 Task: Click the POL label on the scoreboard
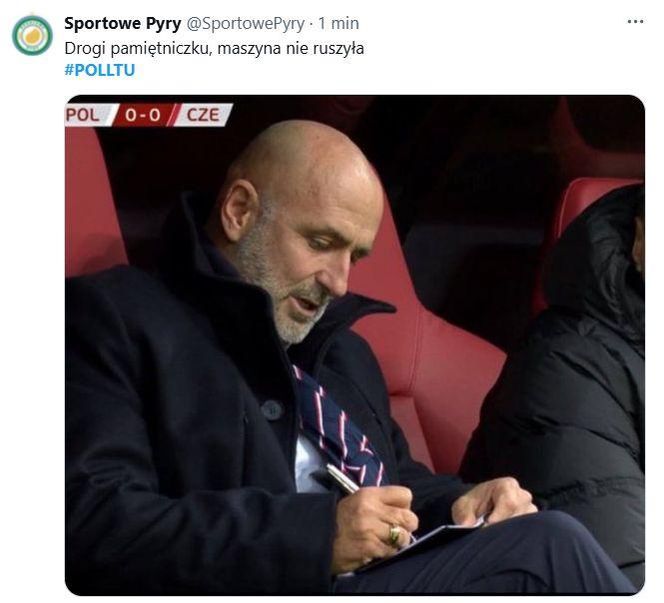point(83,115)
